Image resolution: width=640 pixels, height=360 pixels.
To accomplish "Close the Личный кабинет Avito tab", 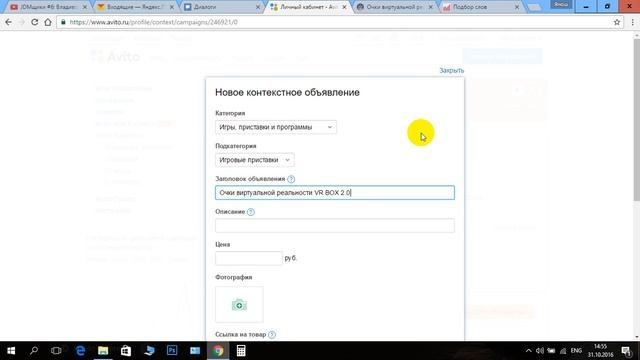I will click(x=344, y=7).
